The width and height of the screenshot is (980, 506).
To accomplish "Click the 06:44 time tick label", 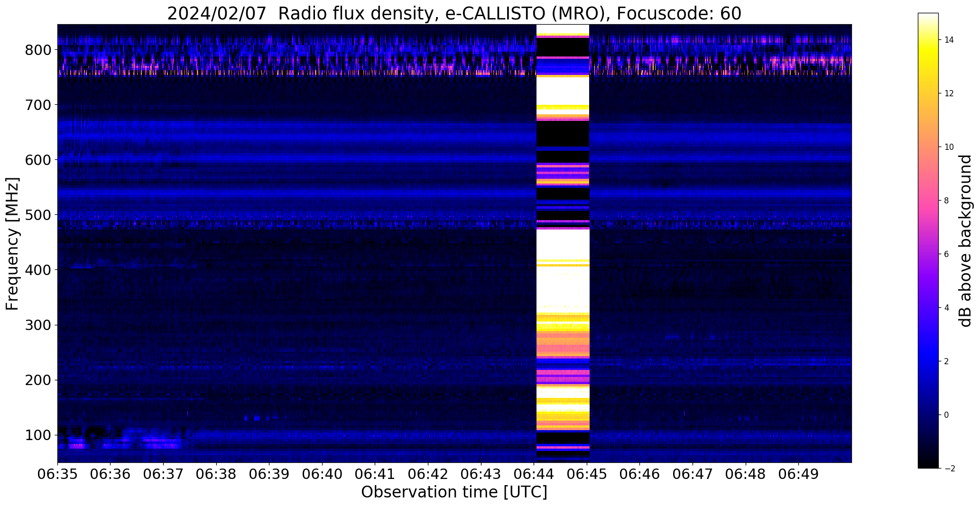I will [x=534, y=475].
